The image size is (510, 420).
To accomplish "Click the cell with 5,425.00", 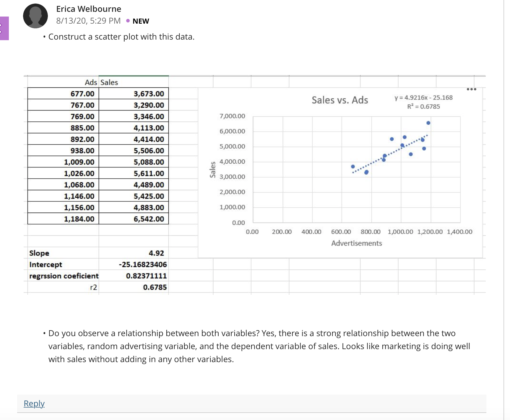I will pos(134,196).
